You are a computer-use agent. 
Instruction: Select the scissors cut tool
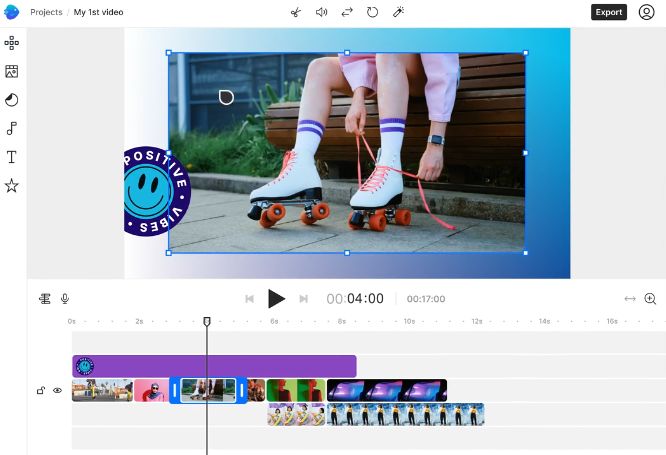(296, 12)
